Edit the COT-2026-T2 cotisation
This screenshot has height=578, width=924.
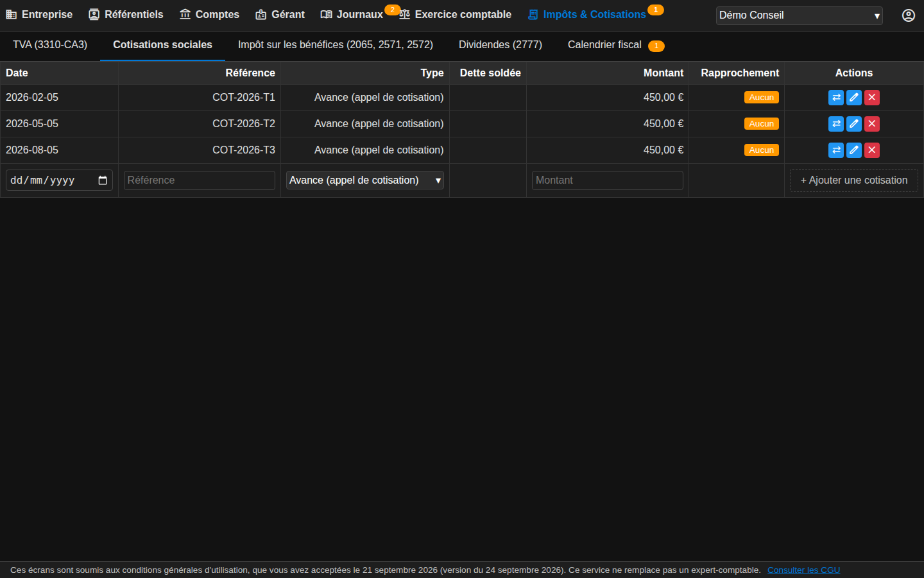click(854, 124)
